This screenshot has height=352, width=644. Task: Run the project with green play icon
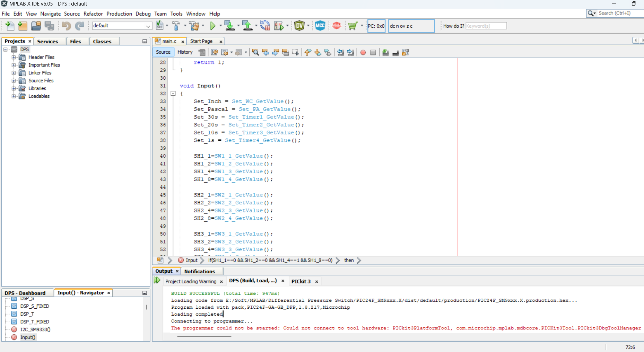tap(213, 26)
